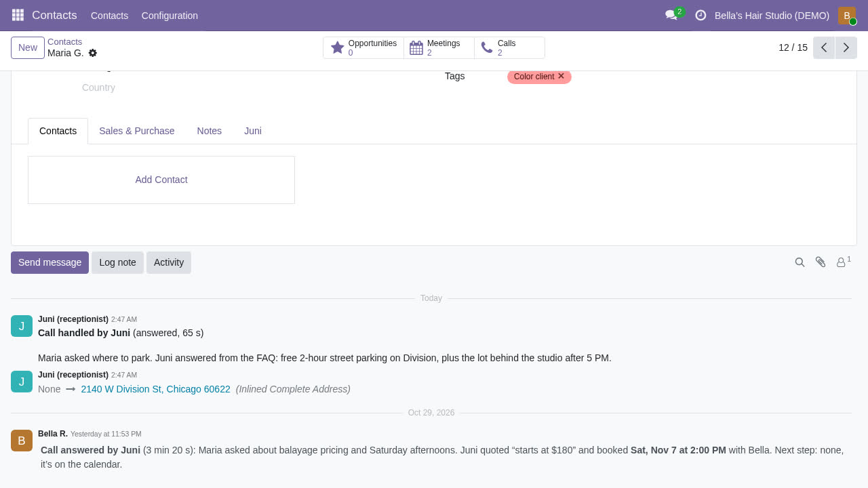868x488 pixels.
Task: Click the New button
Action: point(28,47)
